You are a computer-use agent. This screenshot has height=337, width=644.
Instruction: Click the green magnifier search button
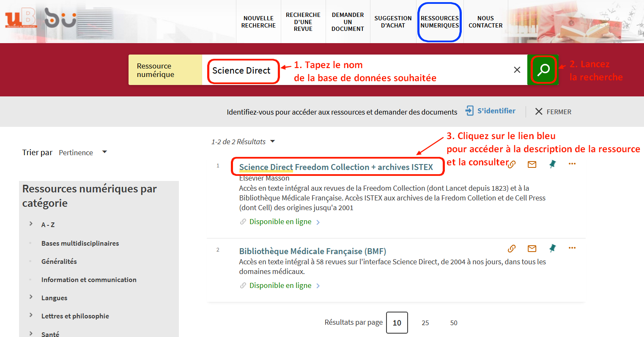[543, 70]
